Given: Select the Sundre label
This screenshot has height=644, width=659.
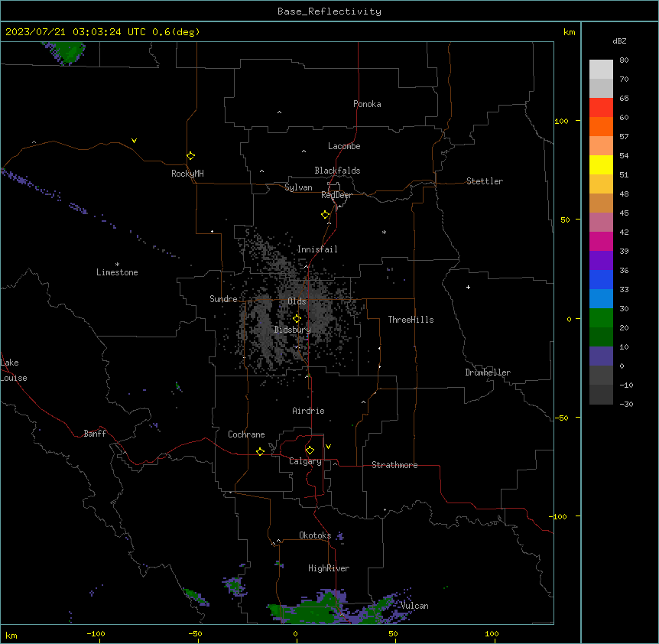Looking at the screenshot, I should (x=223, y=299).
